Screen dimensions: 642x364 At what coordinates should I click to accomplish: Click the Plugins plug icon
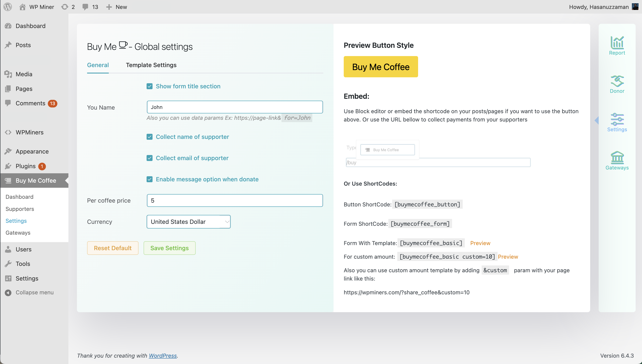pos(8,166)
